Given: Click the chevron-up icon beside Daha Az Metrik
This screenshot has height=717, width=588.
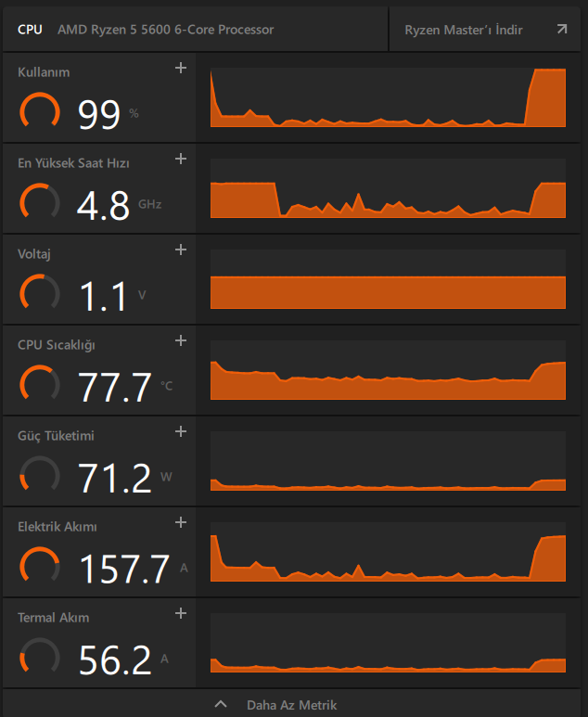Looking at the screenshot, I should 221,704.
